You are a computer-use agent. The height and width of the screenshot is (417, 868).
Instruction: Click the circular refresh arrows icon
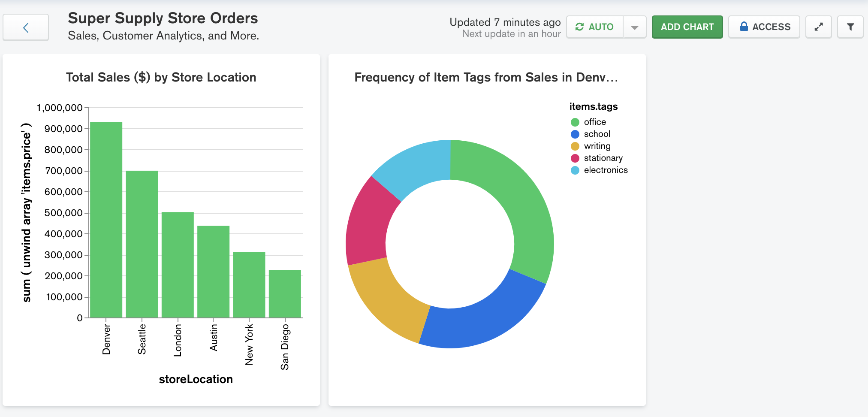[580, 27]
